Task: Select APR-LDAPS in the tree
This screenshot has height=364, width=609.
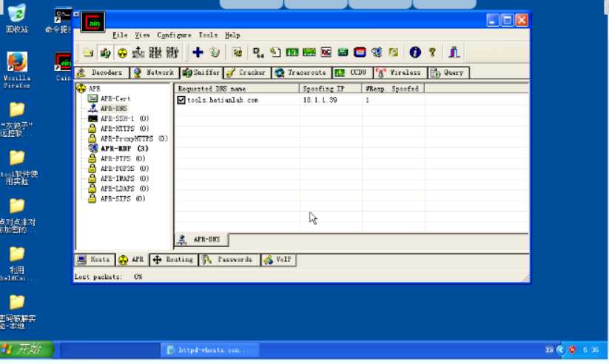Action: click(x=124, y=189)
